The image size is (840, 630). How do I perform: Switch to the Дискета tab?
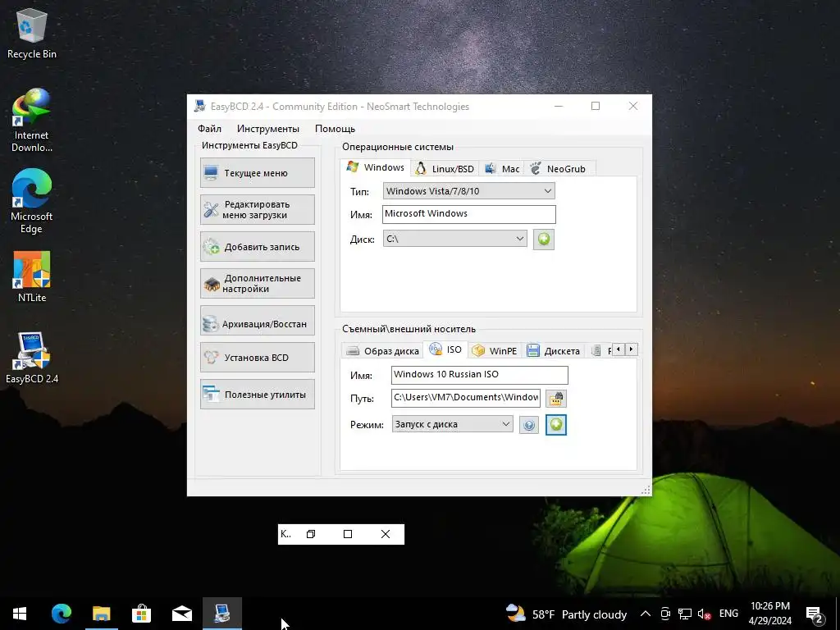(554, 351)
